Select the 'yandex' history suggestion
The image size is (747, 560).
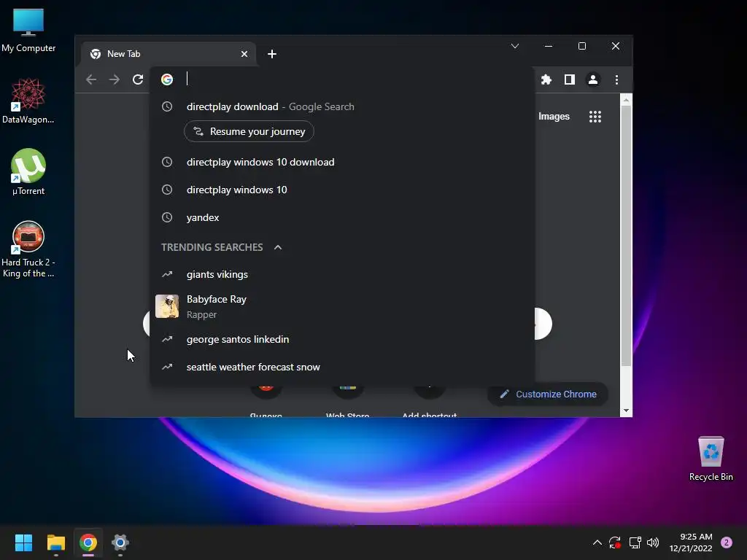coord(343,217)
